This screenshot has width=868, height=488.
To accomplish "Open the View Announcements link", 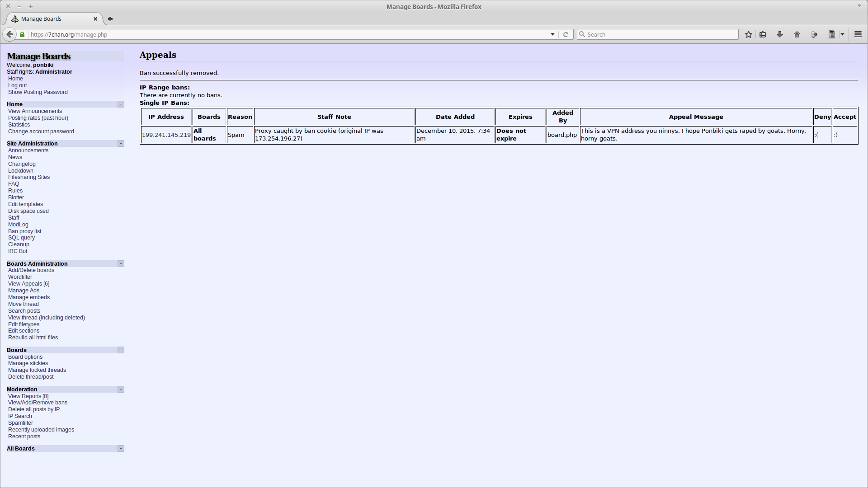I will click(x=35, y=111).
